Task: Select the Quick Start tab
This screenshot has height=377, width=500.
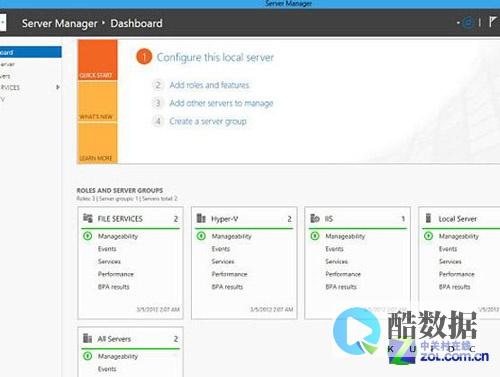Action: click(x=97, y=60)
